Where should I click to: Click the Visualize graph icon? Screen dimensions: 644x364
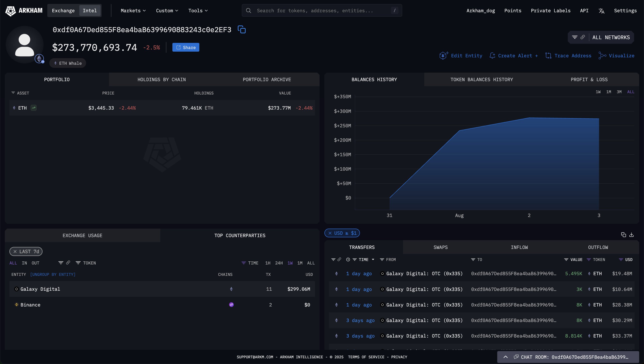point(602,56)
